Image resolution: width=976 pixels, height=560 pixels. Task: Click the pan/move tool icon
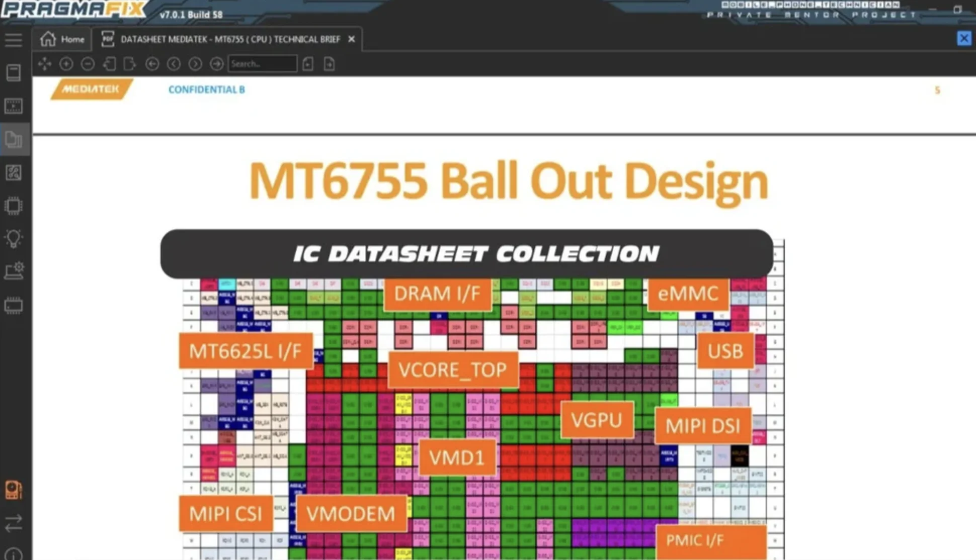pos(44,64)
